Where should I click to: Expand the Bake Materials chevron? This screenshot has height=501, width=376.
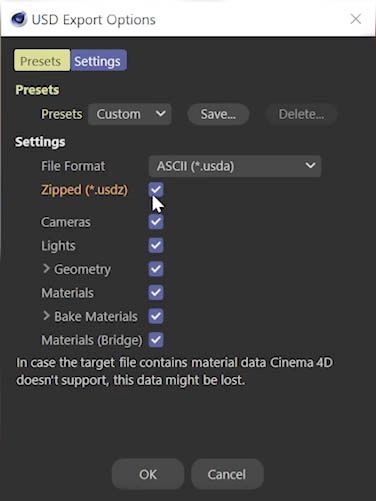(x=46, y=316)
